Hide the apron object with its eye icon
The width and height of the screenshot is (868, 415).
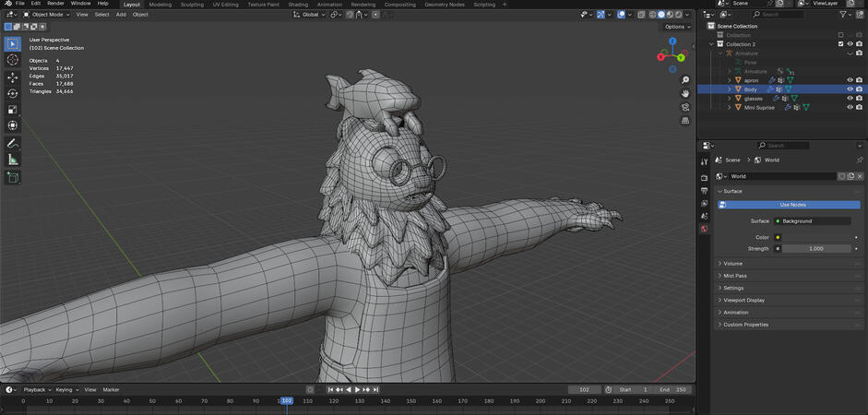click(x=850, y=80)
